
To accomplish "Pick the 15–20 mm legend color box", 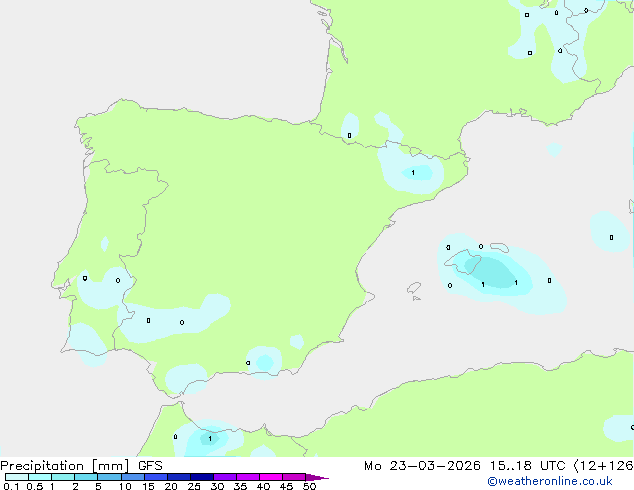I will 156,477.
